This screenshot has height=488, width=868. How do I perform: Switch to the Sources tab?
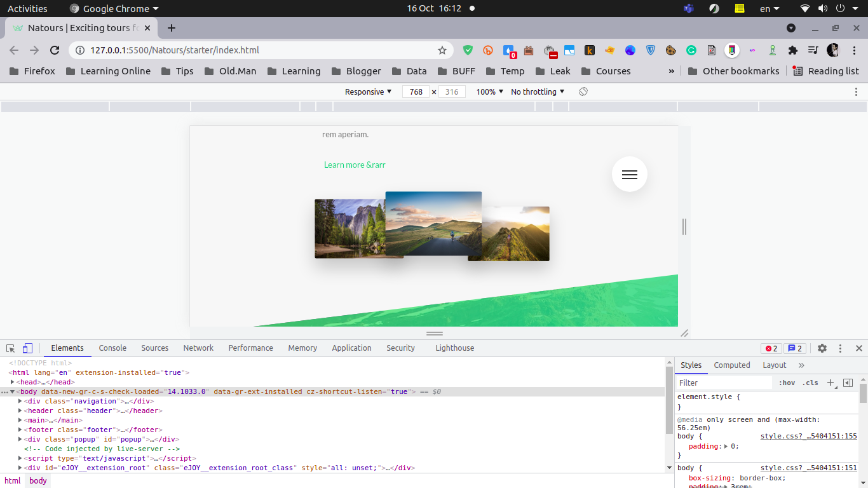point(155,348)
